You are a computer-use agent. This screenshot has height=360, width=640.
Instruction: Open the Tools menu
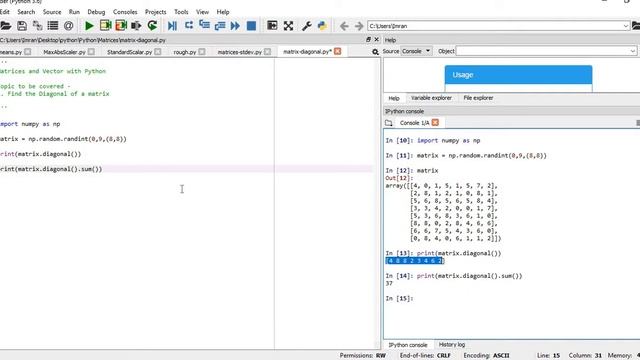[x=181, y=12]
